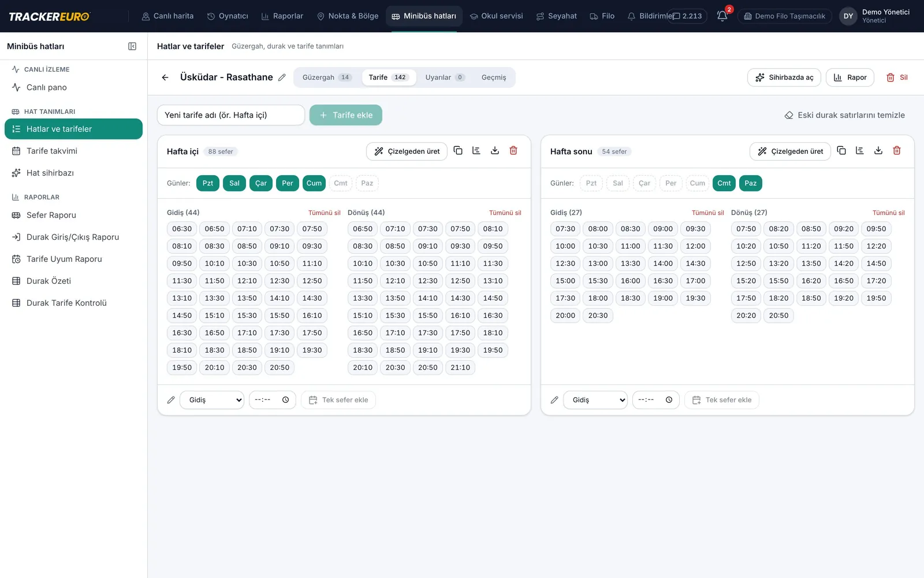This screenshot has width=924, height=578.
Task: Go back using the arrow beside Üsküdar - Rasathane
Action: pyautogui.click(x=165, y=77)
